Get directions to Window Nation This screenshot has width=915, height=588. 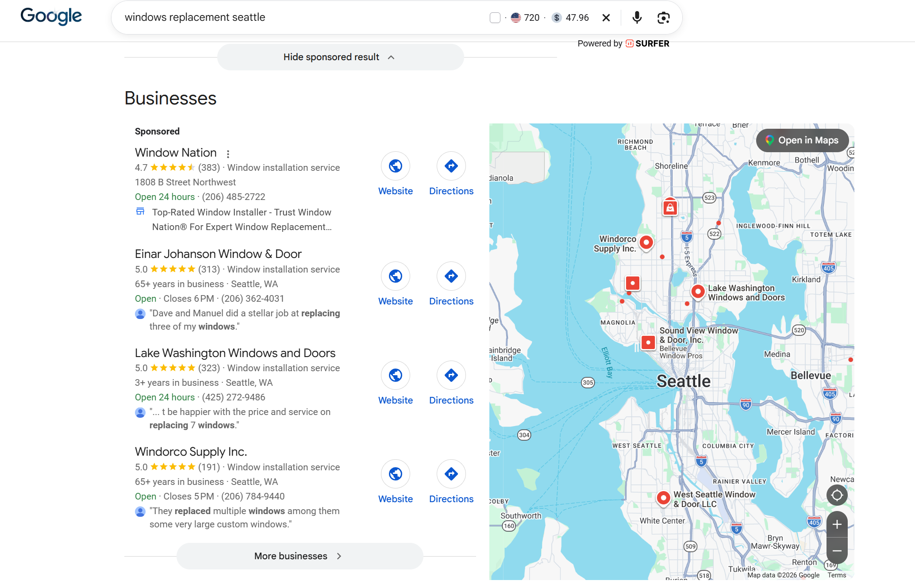point(451,166)
